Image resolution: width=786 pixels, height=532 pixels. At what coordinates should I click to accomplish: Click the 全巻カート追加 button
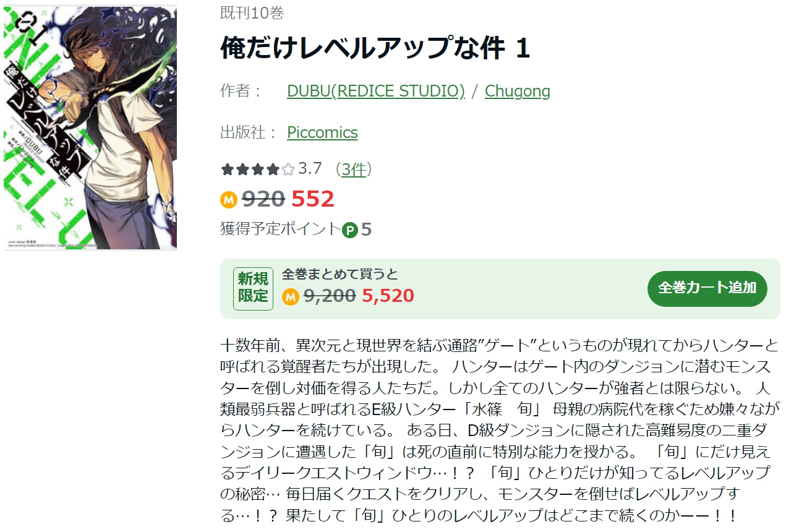tap(707, 288)
